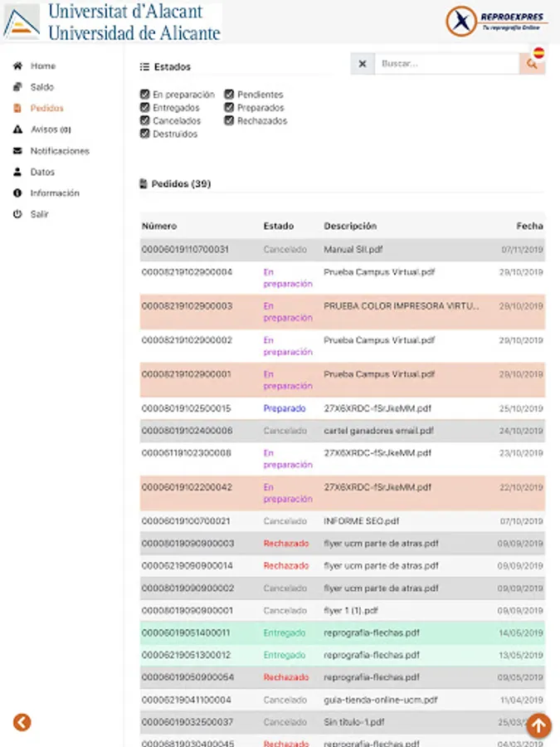Click the Avisos warning triangle icon
Viewport: 560px width, 747px height.
pyautogui.click(x=17, y=129)
